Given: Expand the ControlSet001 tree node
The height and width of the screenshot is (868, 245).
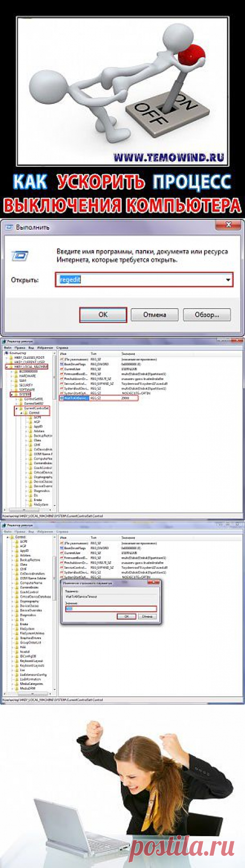Looking at the screenshot, I should pos(17,399).
